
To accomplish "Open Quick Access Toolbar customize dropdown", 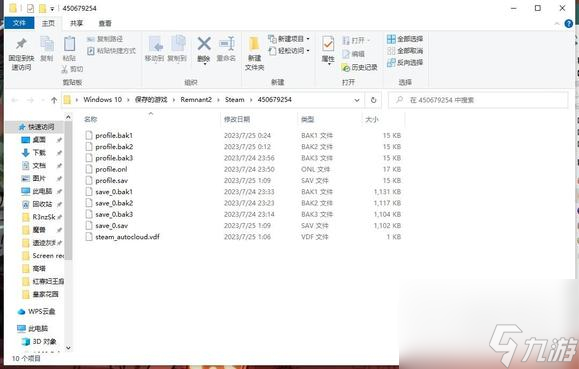I will [52, 8].
